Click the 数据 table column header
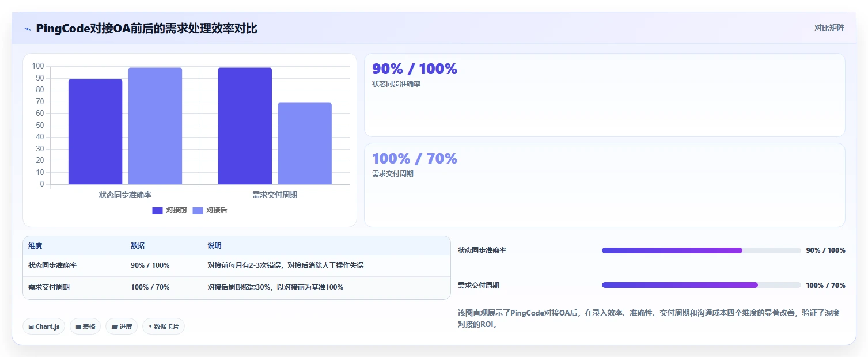 [138, 246]
